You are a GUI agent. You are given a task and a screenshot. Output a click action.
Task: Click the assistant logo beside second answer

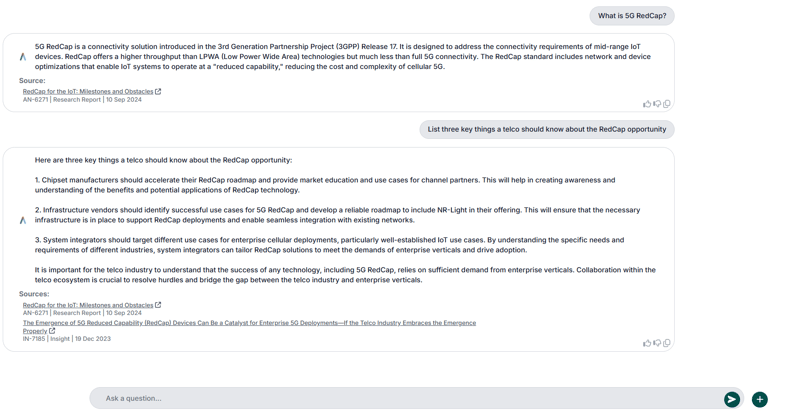(23, 220)
